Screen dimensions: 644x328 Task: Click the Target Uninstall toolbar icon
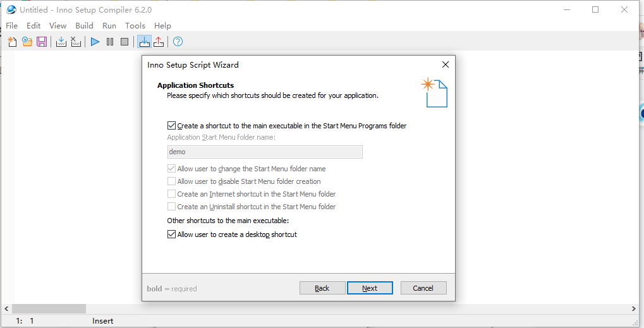(x=159, y=42)
